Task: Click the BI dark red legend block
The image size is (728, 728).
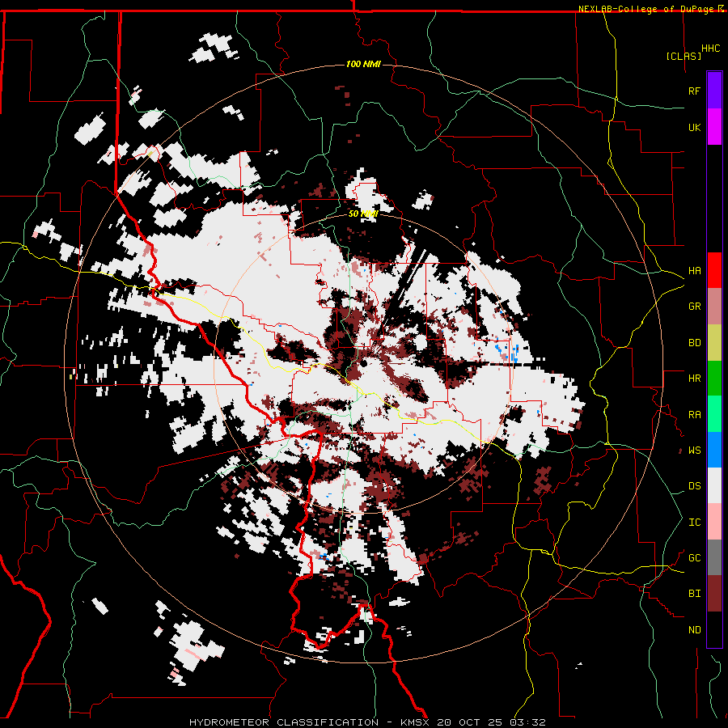Action: [x=714, y=594]
